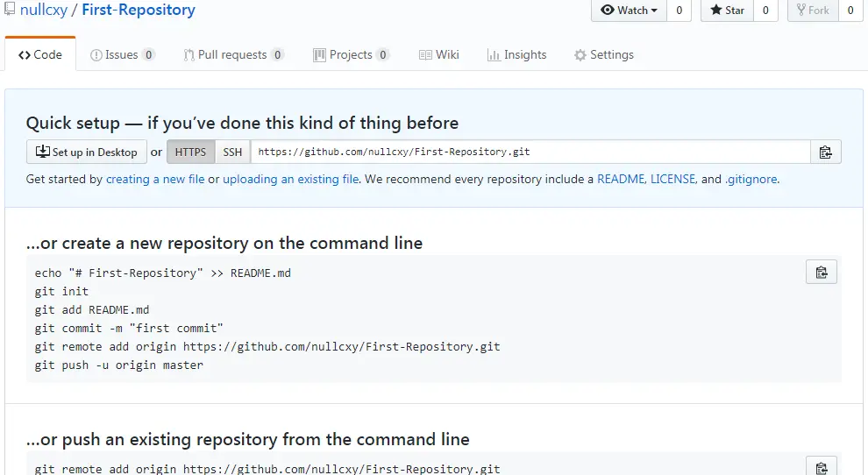The width and height of the screenshot is (868, 475).
Task: Click the repository clone URL field
Action: tap(530, 152)
